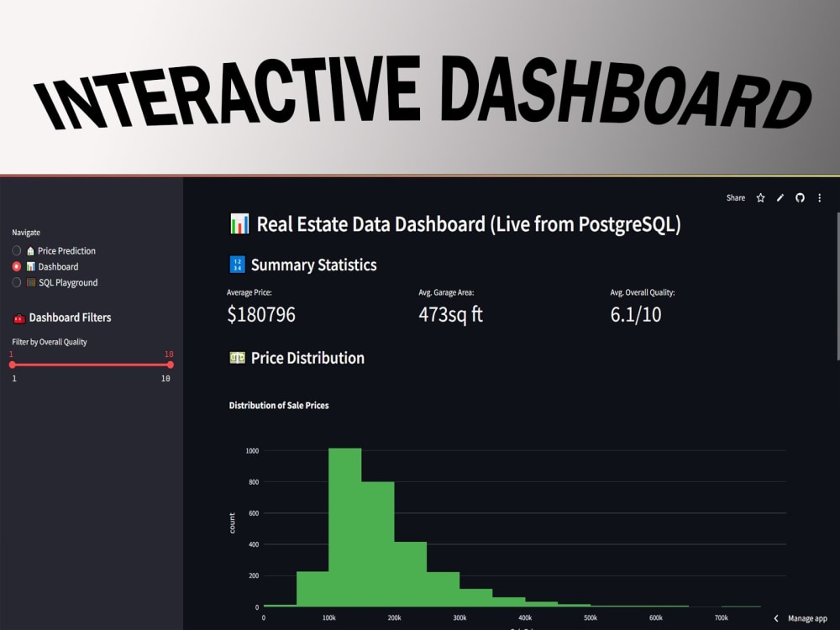Open the pencil edit icon near Share
The height and width of the screenshot is (630, 840).
[780, 197]
